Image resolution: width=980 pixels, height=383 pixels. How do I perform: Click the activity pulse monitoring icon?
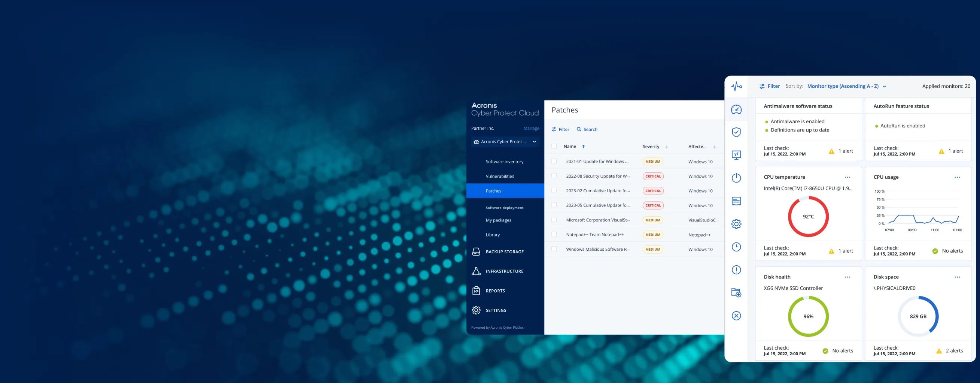click(x=736, y=87)
